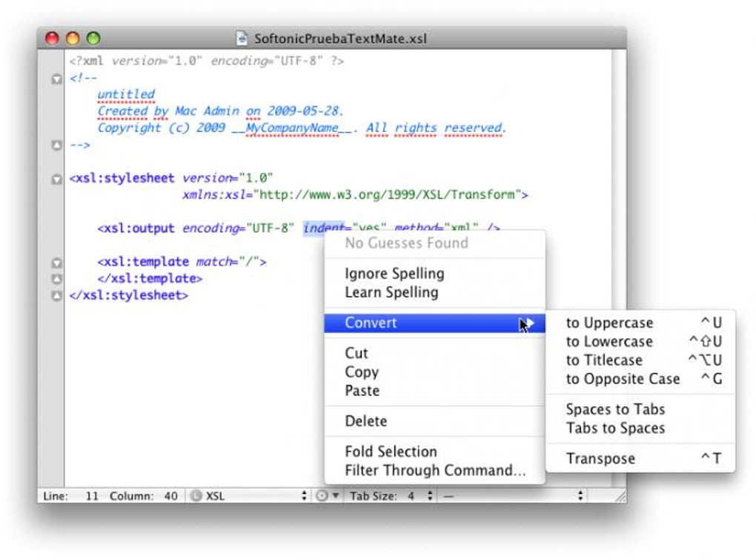Screen dimensions: 756x560
Task: Open the bundle gear menu in status bar
Action: tap(327, 495)
